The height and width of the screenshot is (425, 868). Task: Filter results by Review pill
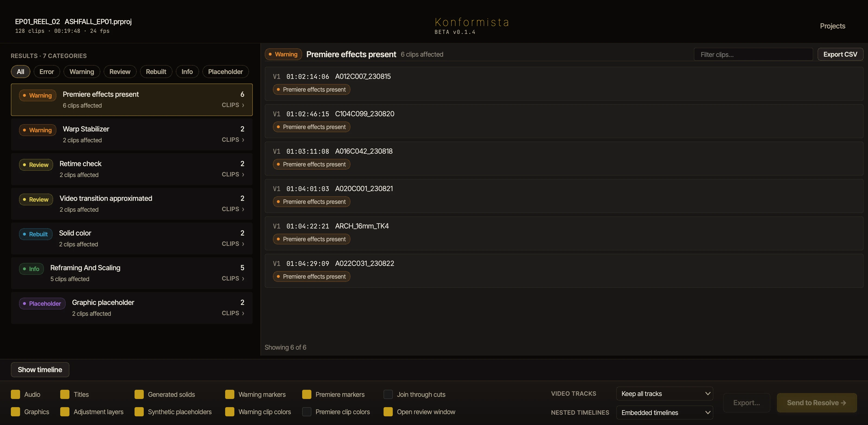pyautogui.click(x=120, y=72)
